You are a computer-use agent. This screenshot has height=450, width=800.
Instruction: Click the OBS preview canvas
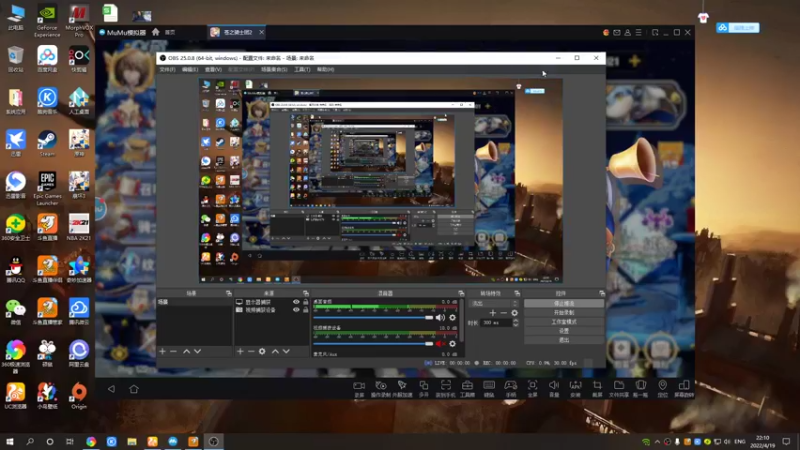click(381, 181)
